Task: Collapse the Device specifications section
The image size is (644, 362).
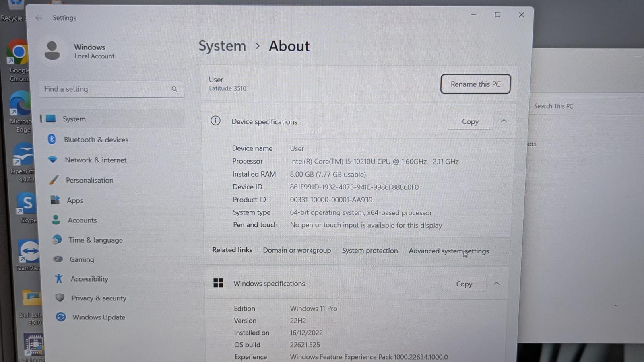Action: point(504,121)
